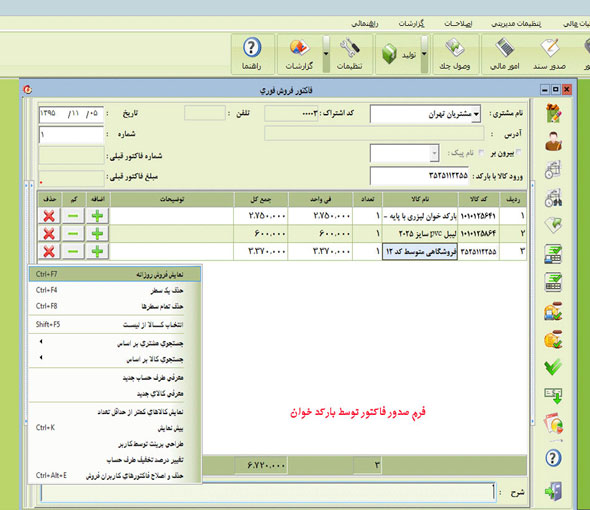The height and width of the screenshot is (510, 590).
Task: Add quantity with plus on row 3
Action: [x=97, y=251]
